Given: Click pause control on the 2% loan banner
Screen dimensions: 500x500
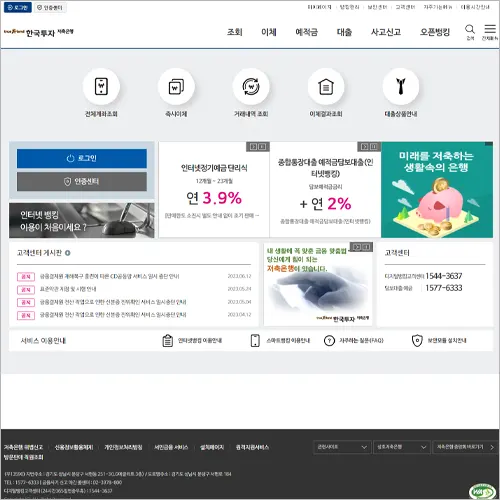Looking at the screenshot, I should click(x=374, y=147).
